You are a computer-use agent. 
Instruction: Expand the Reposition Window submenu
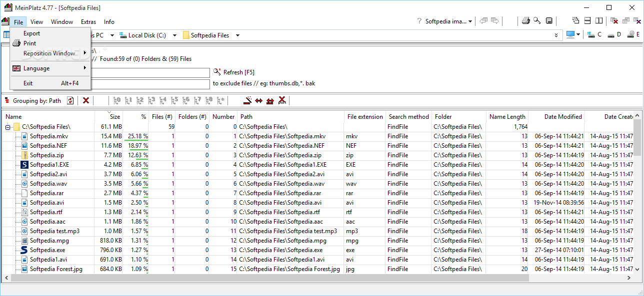pyautogui.click(x=49, y=53)
